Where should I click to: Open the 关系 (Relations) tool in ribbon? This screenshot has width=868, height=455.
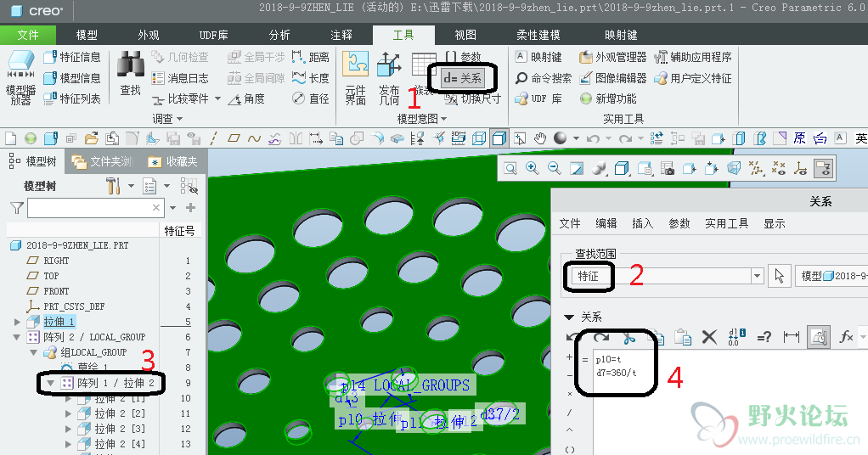(x=462, y=78)
